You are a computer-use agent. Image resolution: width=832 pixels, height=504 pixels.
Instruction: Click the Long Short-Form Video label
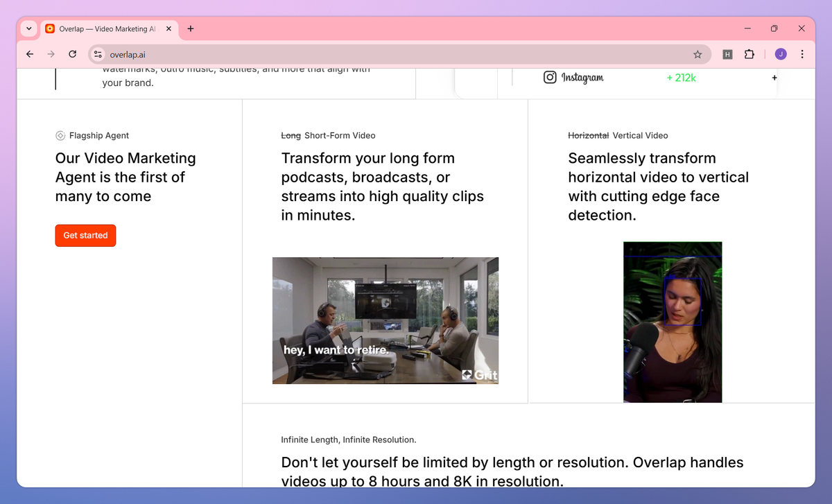(x=328, y=136)
